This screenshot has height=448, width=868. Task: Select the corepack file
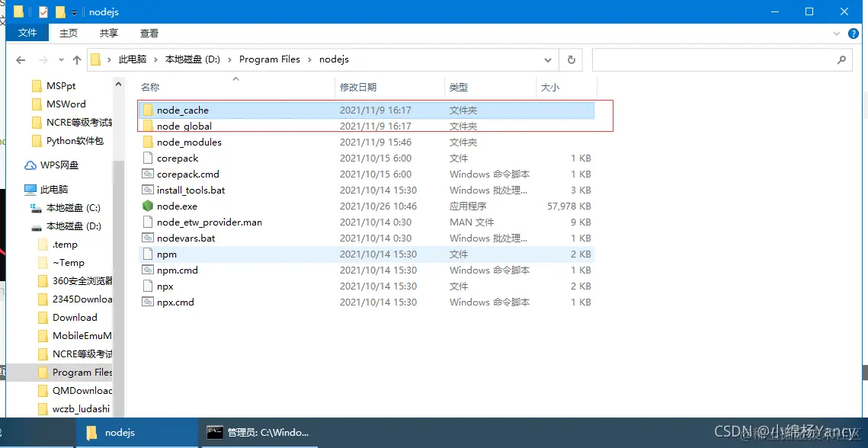click(x=366, y=158)
